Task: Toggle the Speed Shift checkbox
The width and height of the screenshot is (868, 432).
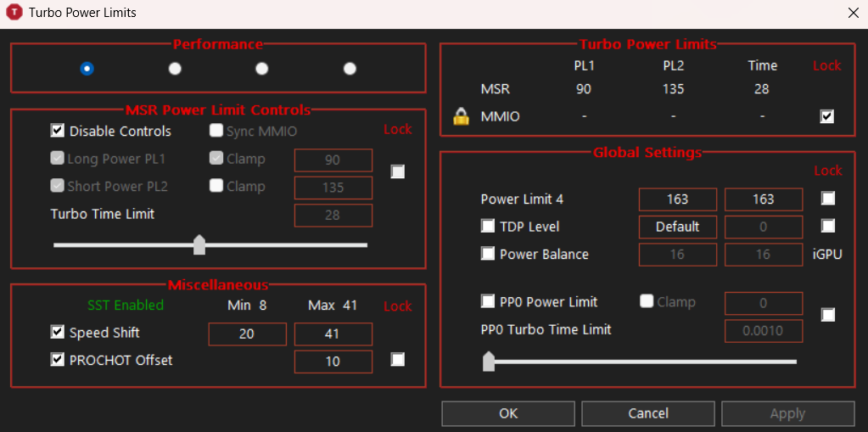Action: click(x=57, y=333)
